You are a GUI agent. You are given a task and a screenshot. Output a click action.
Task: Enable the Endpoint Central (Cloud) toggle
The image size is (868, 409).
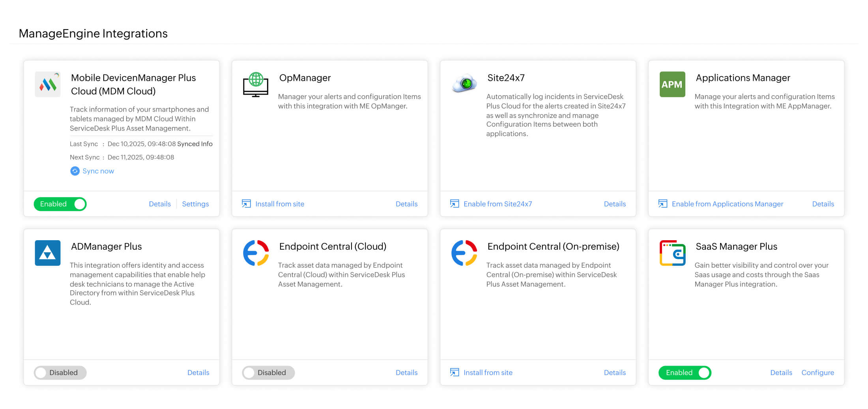point(268,372)
